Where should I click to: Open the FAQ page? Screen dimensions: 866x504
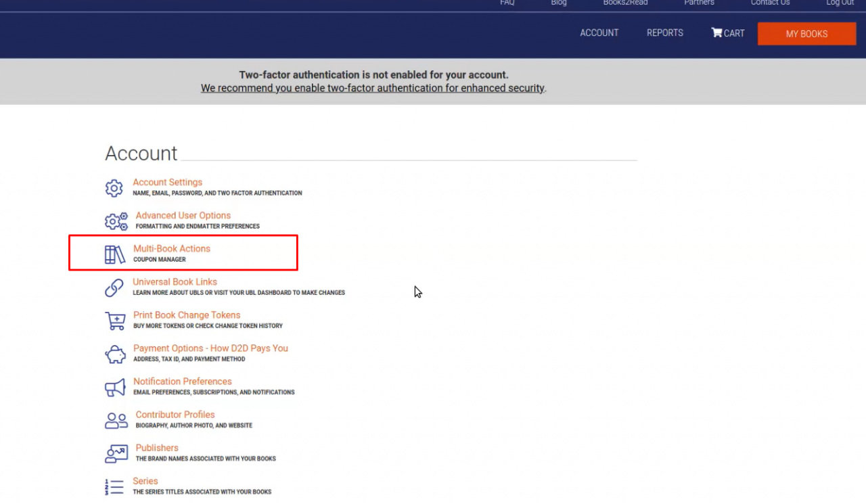tap(507, 3)
